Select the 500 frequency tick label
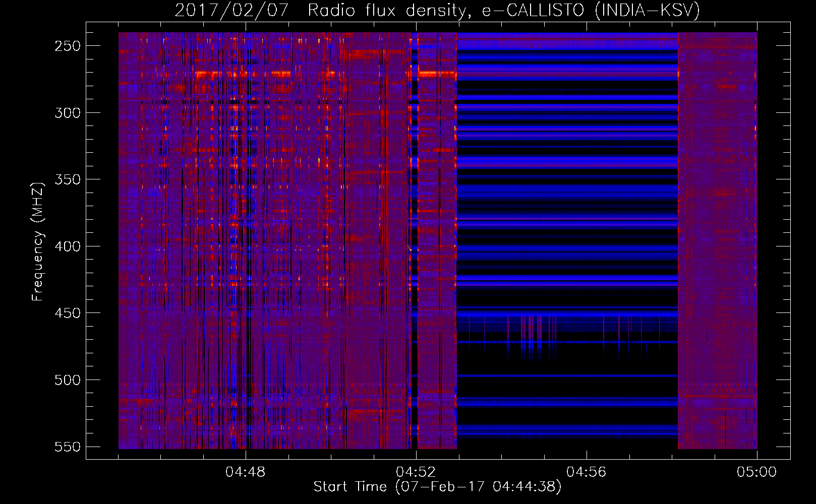816x504 pixels. coord(68,380)
